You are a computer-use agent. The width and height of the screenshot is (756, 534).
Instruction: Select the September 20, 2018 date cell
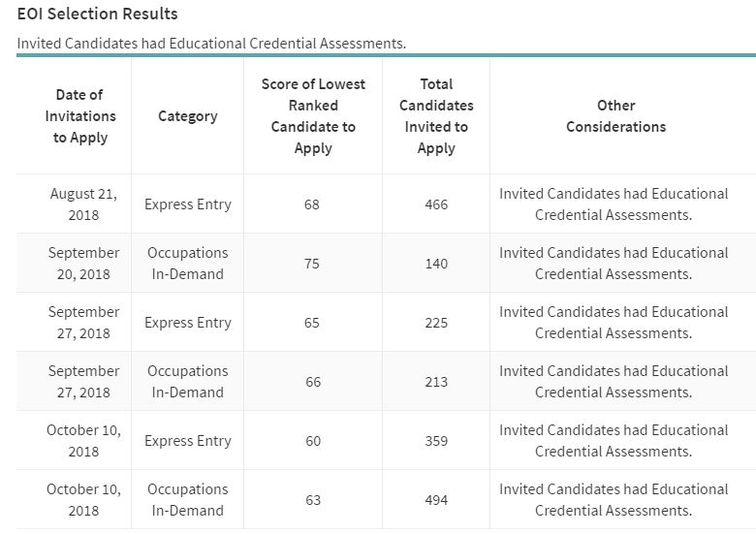click(83, 264)
